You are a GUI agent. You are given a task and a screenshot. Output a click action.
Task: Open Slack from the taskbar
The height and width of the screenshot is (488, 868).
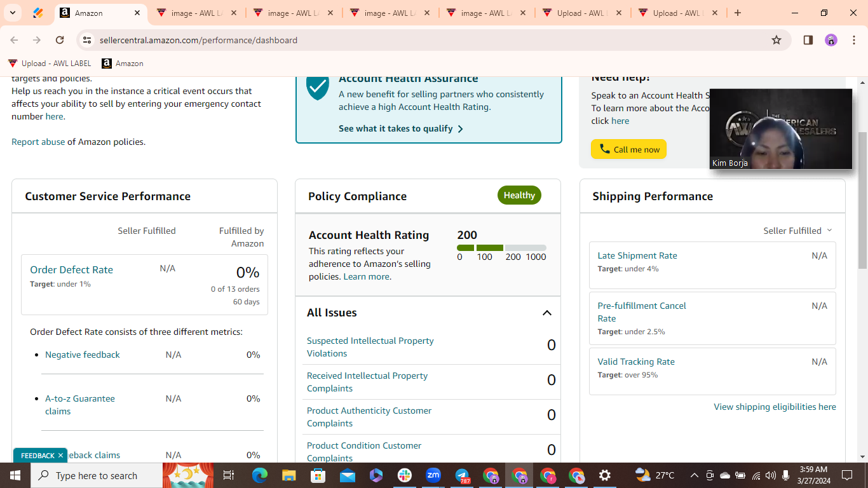click(405, 475)
